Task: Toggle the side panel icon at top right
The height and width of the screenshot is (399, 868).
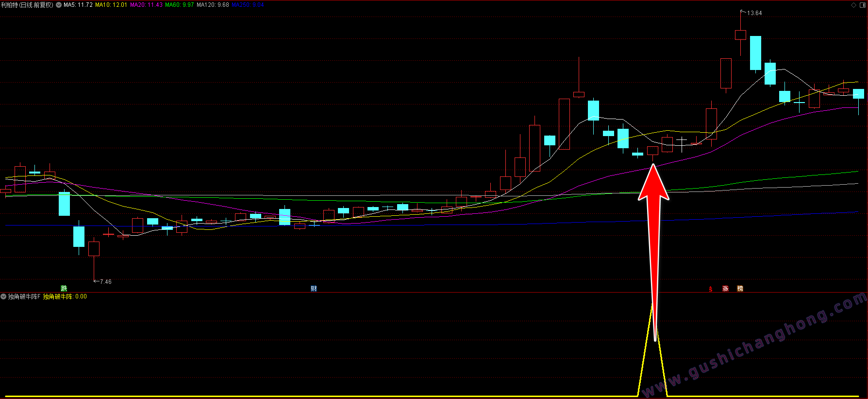Action: [863, 5]
